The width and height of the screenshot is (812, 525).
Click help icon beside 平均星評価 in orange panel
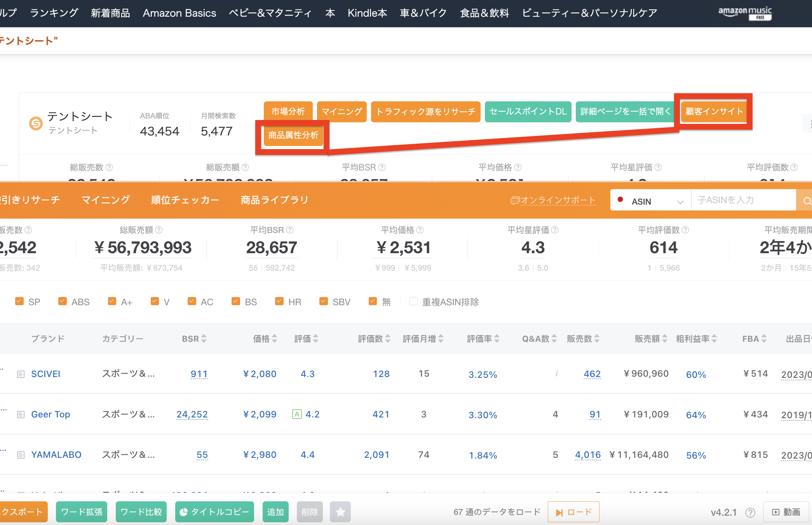coord(555,230)
